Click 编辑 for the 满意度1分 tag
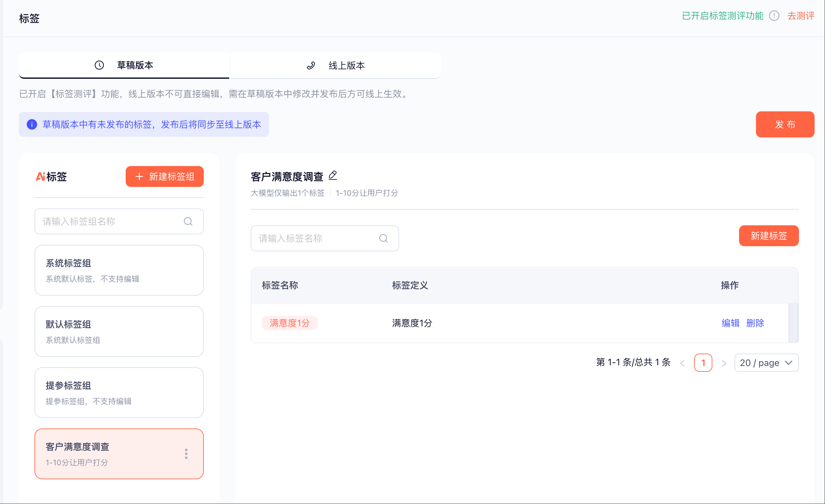 (730, 323)
